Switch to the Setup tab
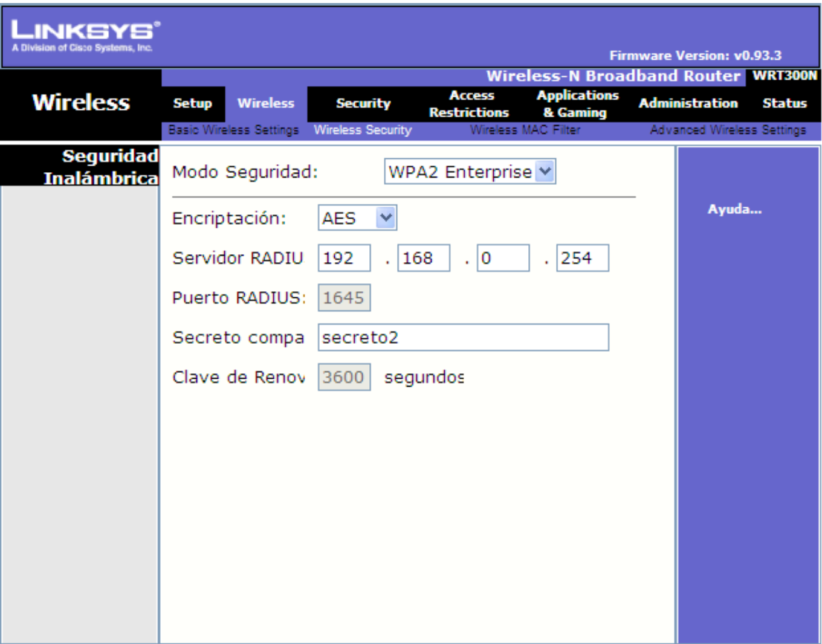The height and width of the screenshot is (644, 822). click(x=193, y=103)
